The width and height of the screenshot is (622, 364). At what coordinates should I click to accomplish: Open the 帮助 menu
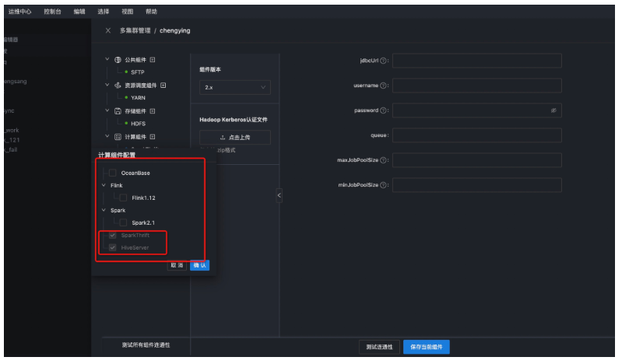point(151,12)
